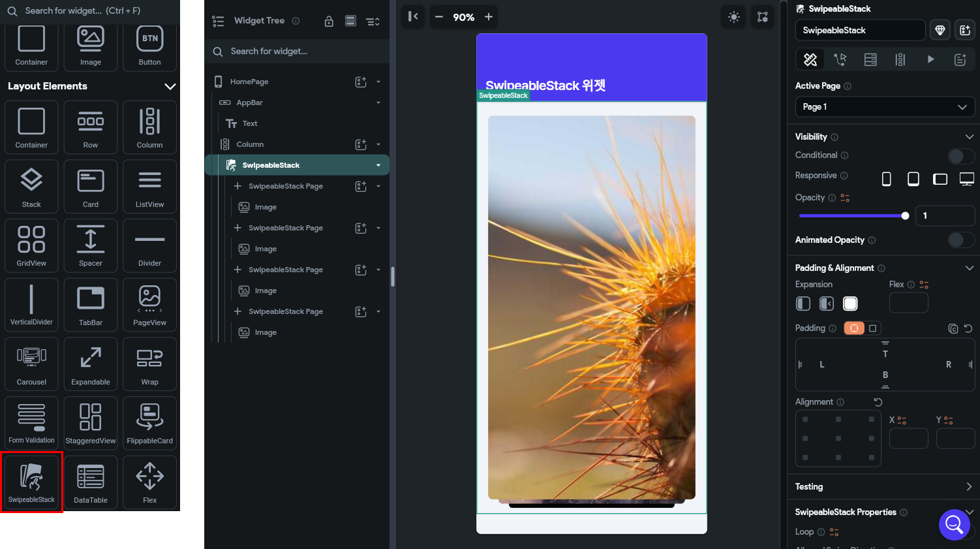Choose the FlippableCard widget
Viewport: 980px width, 549px height.
tap(149, 423)
